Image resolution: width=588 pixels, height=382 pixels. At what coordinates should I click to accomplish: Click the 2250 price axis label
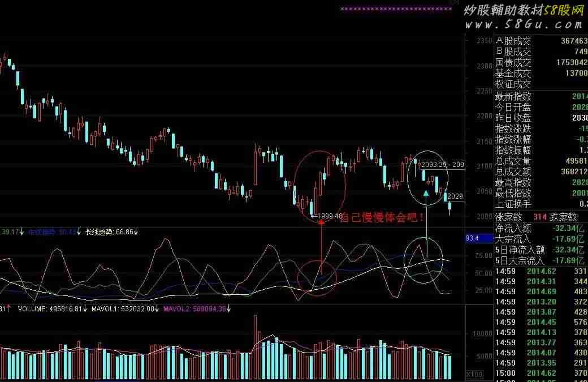coord(484,91)
